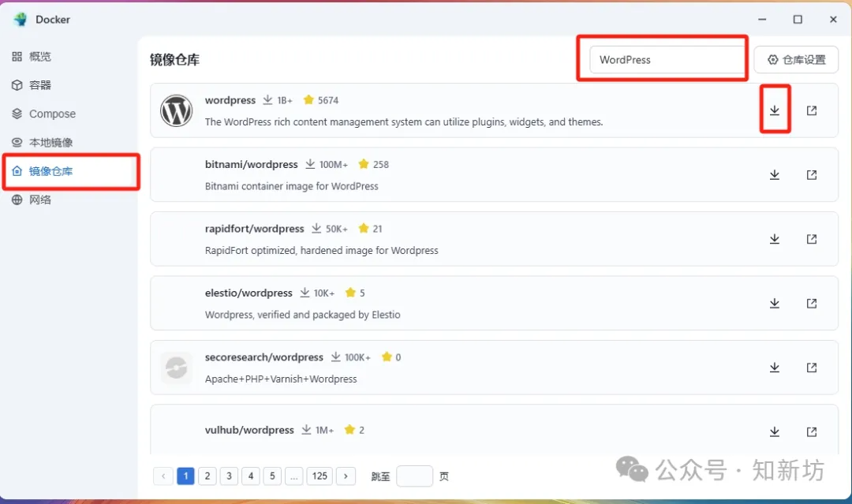This screenshot has width=852, height=504.
Task: Go to the previous results page
Action: [163, 476]
